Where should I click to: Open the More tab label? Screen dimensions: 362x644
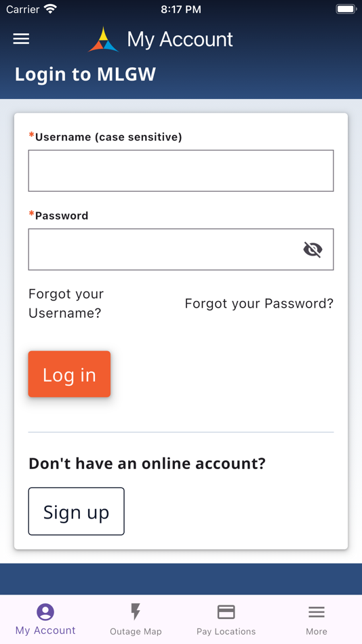pos(317,631)
